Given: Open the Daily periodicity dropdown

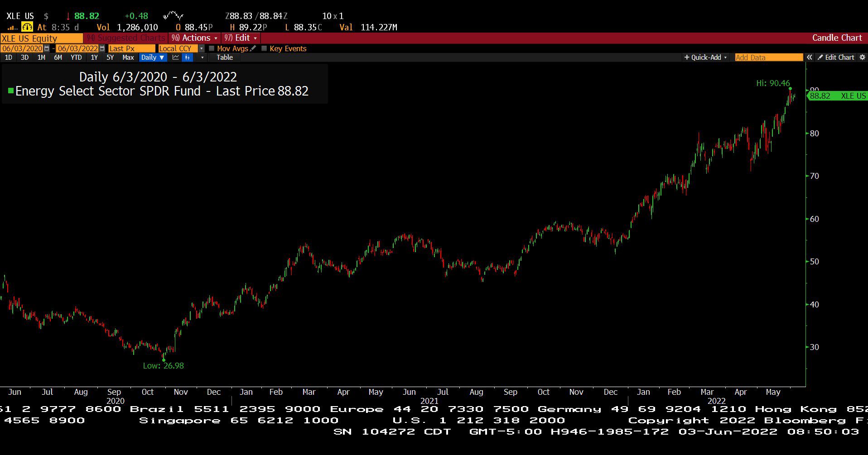Looking at the screenshot, I should 153,57.
